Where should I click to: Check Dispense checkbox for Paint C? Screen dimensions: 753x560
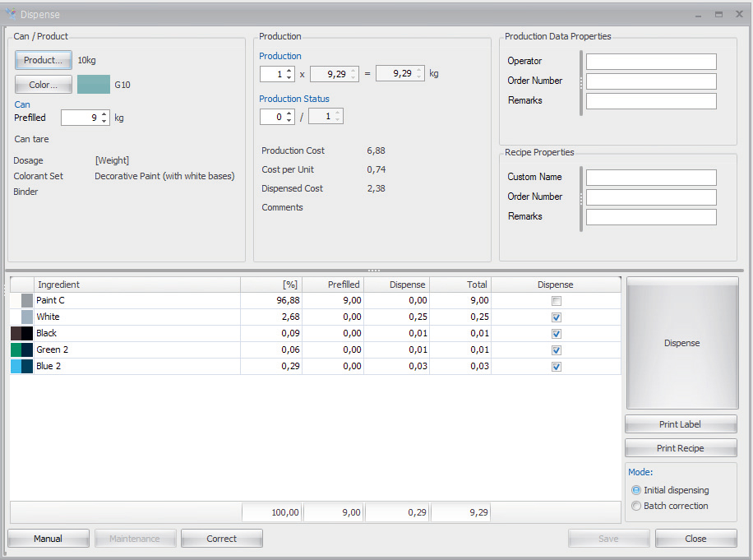point(556,301)
